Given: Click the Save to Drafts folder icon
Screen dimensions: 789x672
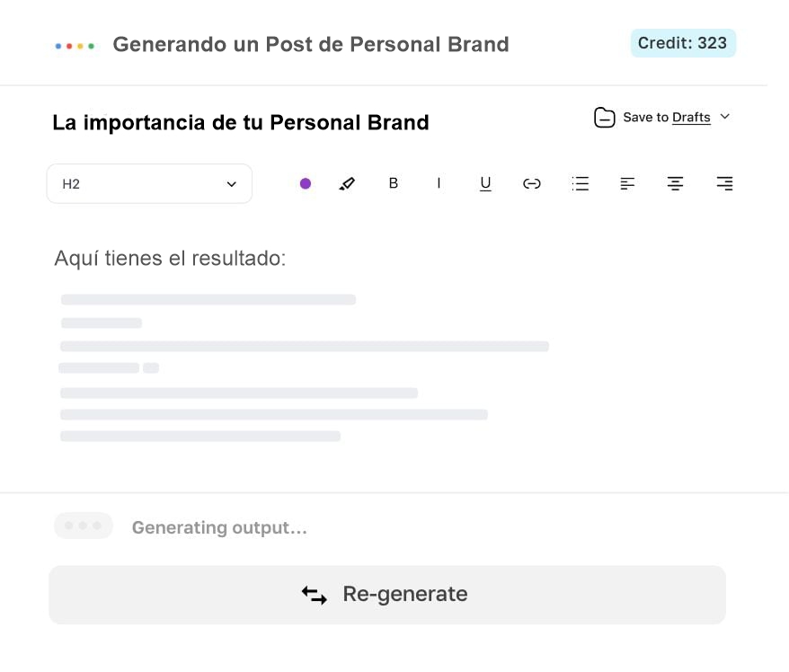Looking at the screenshot, I should tap(604, 117).
